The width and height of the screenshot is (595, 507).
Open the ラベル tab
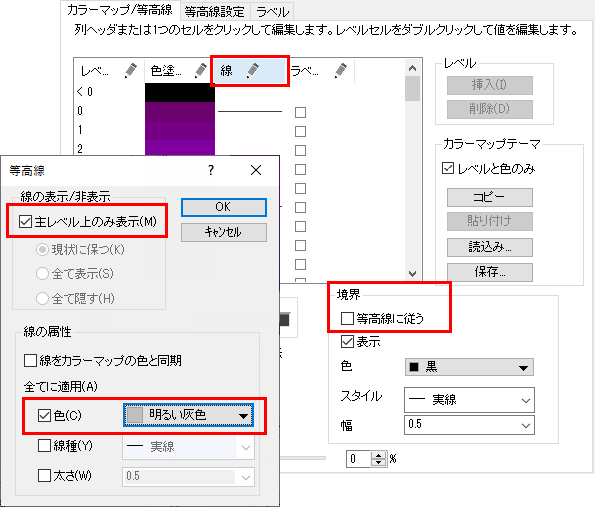pyautogui.click(x=272, y=12)
